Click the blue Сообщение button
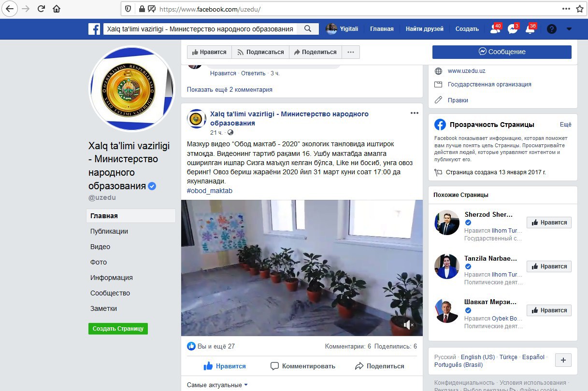This screenshot has height=391, width=588. [x=502, y=52]
